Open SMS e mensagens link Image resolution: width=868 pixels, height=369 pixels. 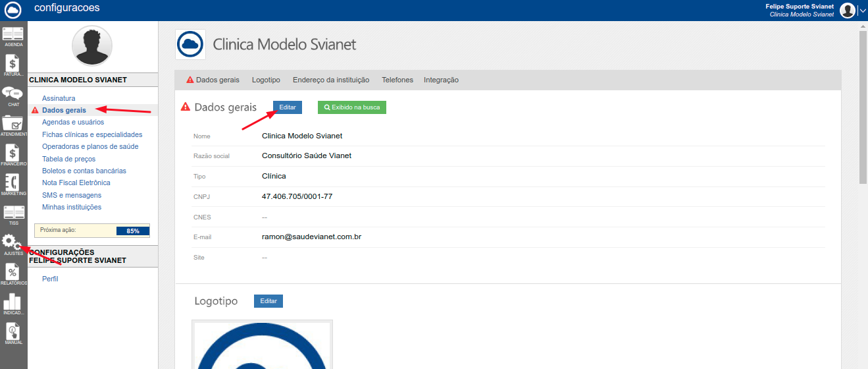click(72, 195)
